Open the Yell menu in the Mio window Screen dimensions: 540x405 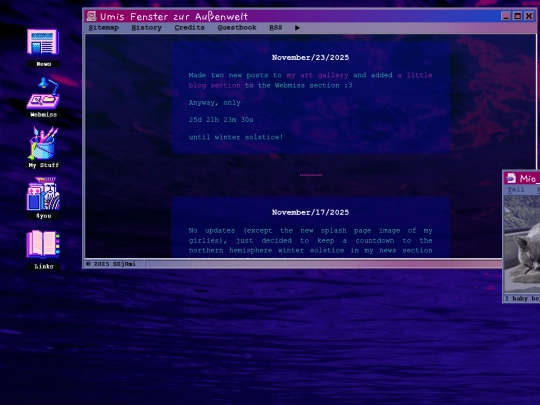[516, 190]
